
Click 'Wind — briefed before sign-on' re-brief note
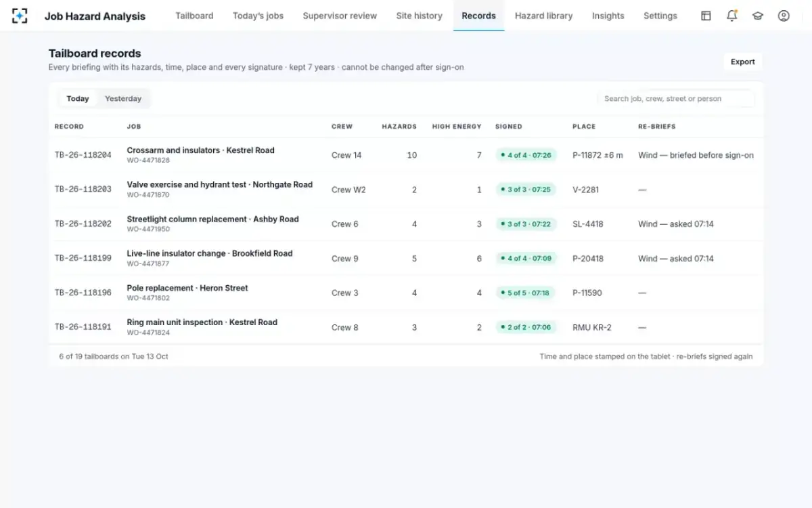(x=696, y=155)
